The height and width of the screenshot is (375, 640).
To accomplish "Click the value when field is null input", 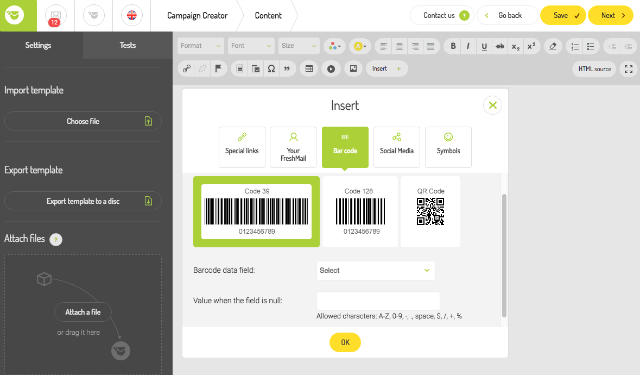I will [x=378, y=301].
